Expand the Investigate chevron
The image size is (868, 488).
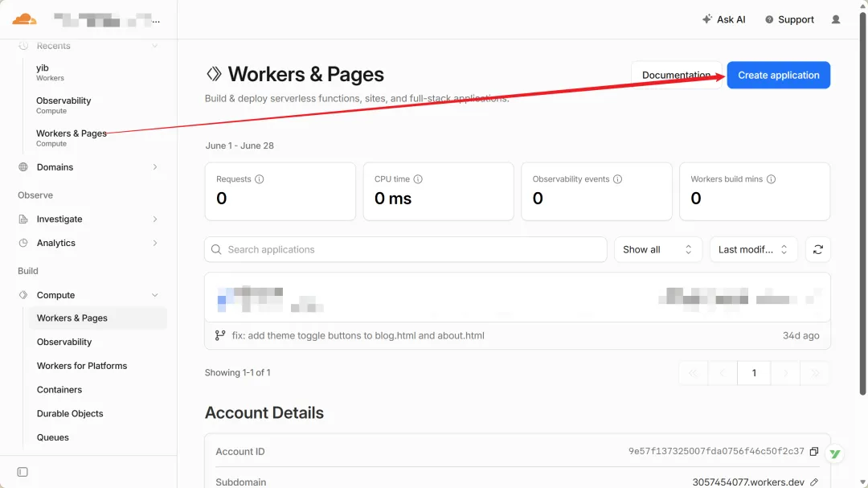click(x=155, y=219)
